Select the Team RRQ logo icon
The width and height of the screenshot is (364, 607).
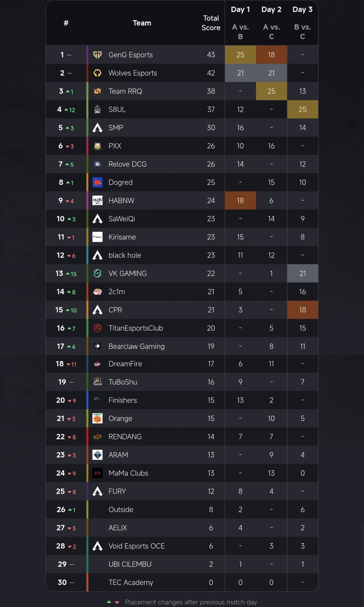[x=98, y=91]
